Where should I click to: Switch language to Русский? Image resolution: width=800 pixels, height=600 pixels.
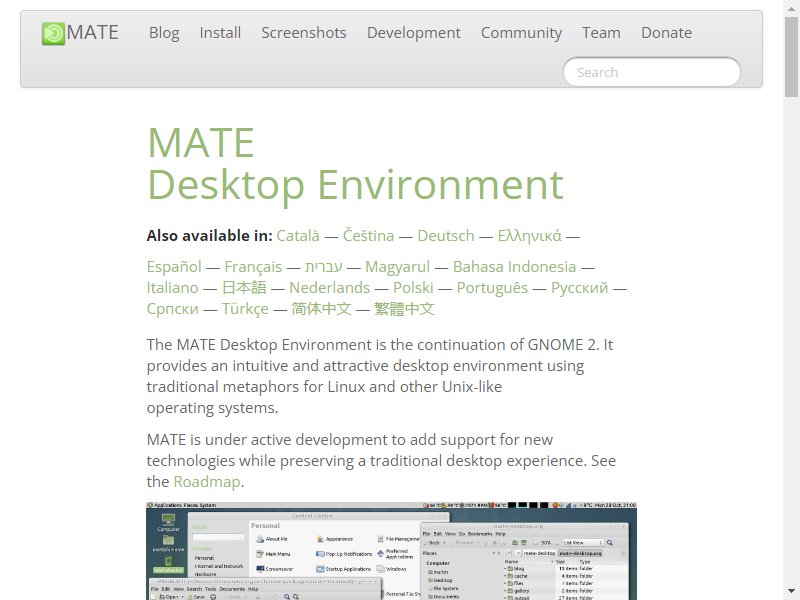point(580,288)
